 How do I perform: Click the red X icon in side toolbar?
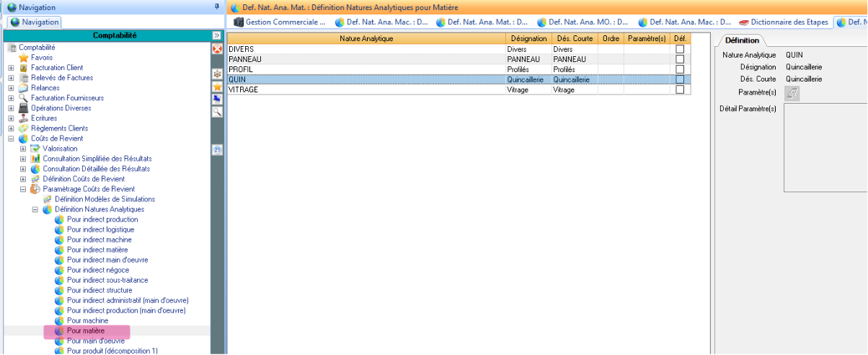point(216,49)
